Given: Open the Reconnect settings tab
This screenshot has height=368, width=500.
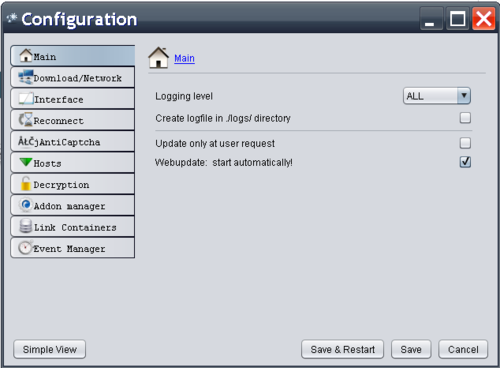Looking at the screenshot, I should point(73,120).
